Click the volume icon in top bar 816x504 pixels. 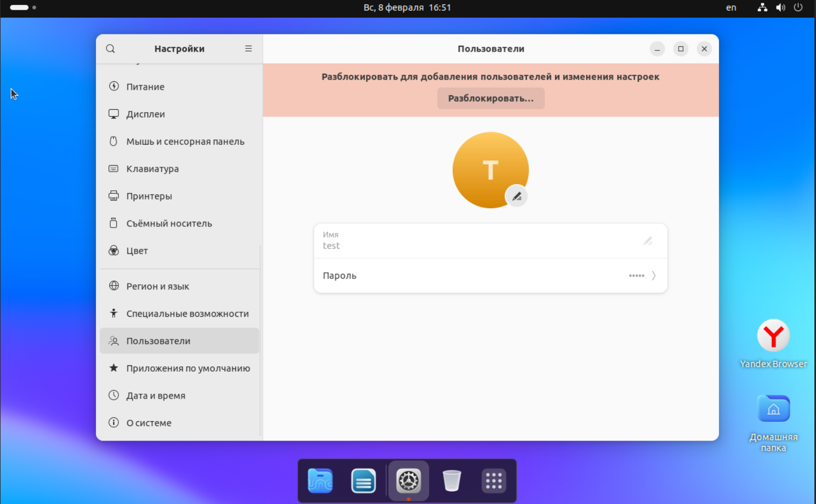tap(780, 8)
